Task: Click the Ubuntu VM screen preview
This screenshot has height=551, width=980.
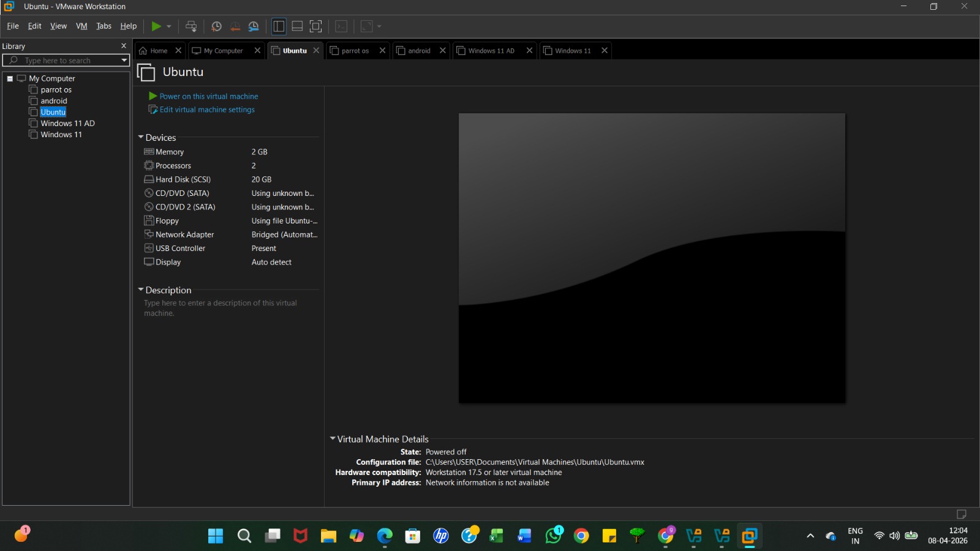Action: click(652, 258)
